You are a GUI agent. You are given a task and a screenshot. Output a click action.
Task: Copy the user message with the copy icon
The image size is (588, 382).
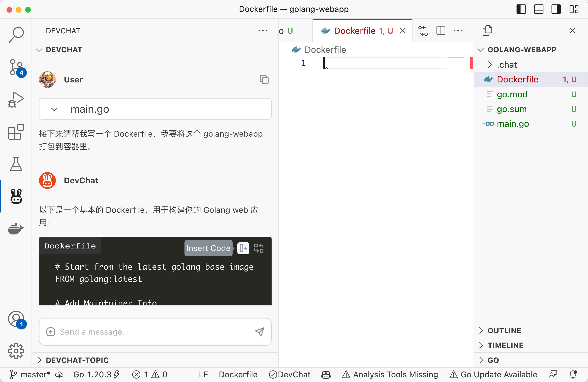(x=264, y=80)
